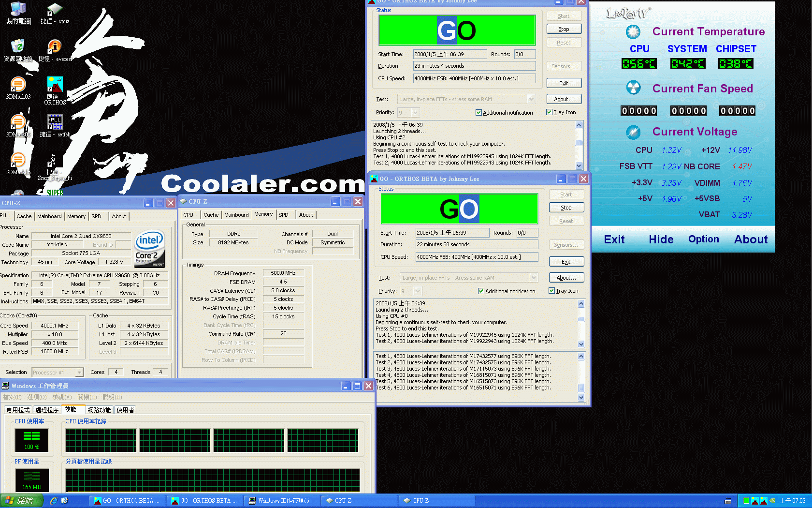This screenshot has height=508, width=812.
Task: Open Test type dropdown in upper ORTHOS window
Action: coord(466,99)
